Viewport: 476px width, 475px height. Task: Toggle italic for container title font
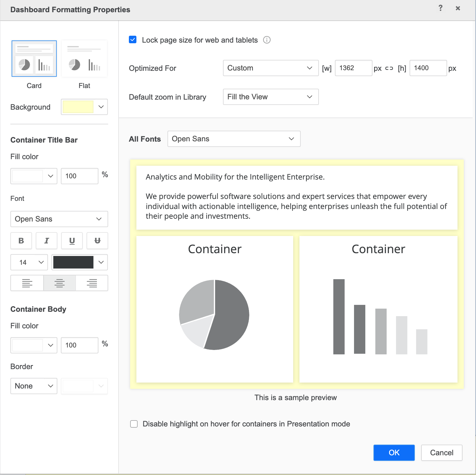(x=46, y=241)
